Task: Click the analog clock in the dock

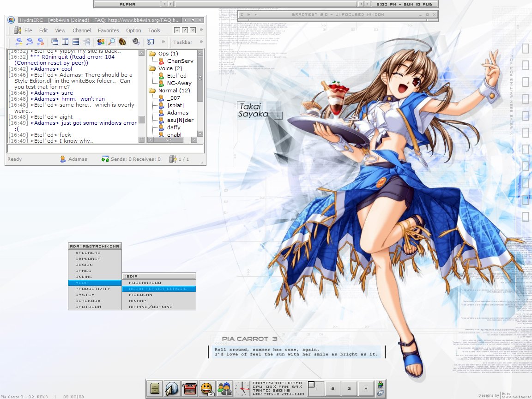Action: click(242, 388)
